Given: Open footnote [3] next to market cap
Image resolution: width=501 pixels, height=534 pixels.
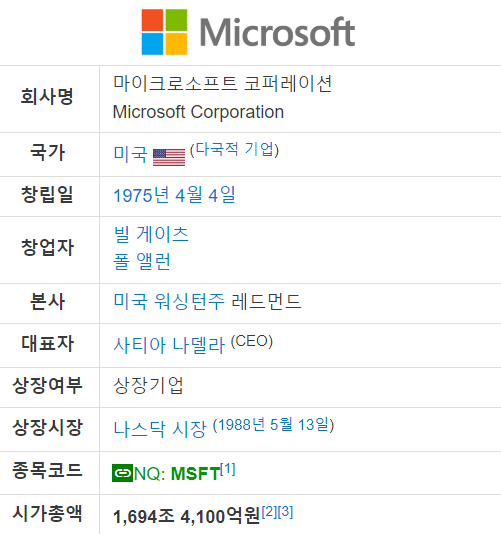Looking at the screenshot, I should point(285,512).
